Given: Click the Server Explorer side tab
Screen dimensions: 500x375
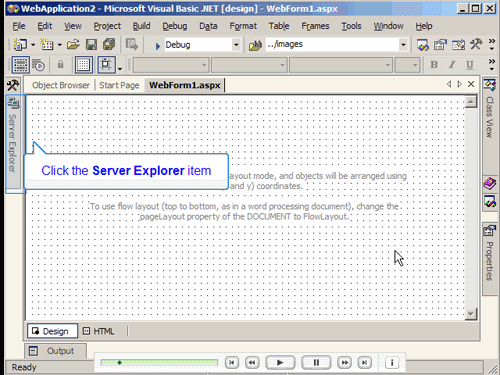Looking at the screenshot, I should coord(13,142).
